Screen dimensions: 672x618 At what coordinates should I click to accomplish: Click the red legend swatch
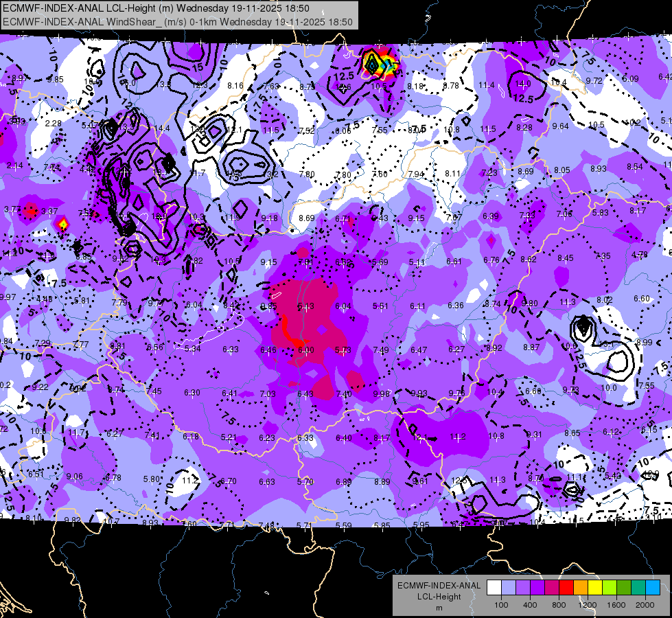coord(566,588)
